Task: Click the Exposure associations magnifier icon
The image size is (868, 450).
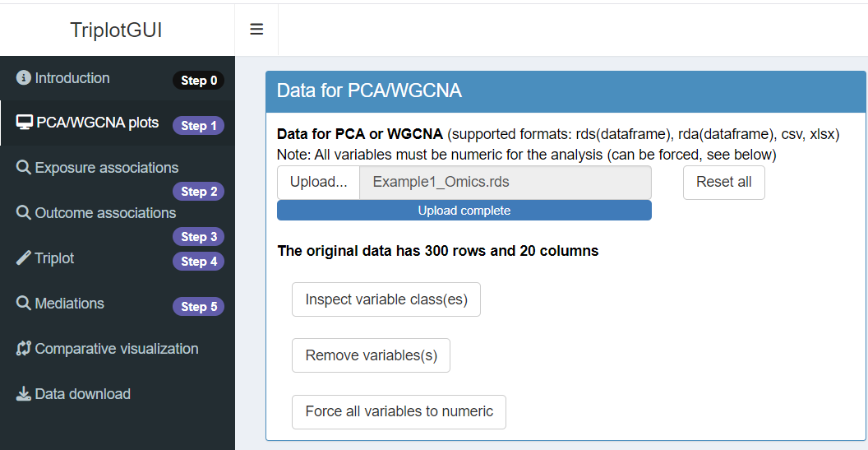Action: [x=24, y=168]
